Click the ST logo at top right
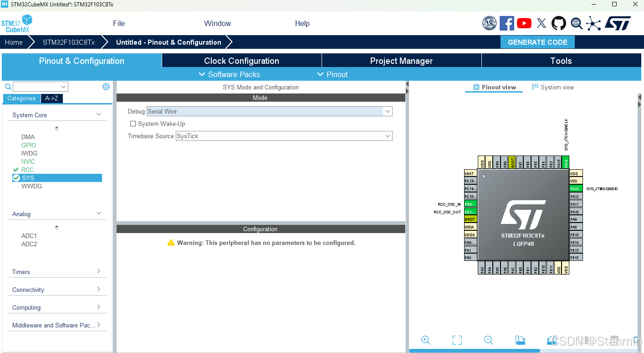Viewport: 644px width, 353px height. [x=618, y=23]
